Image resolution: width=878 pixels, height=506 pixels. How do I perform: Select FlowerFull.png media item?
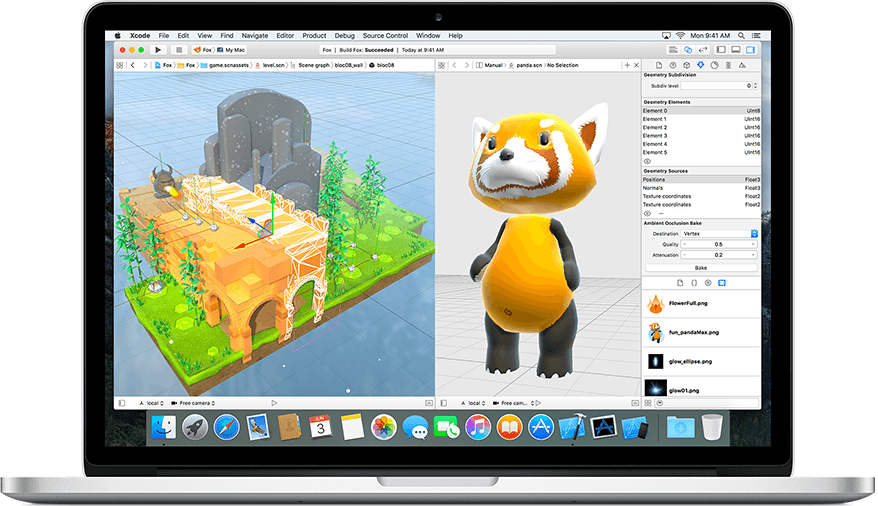(701, 303)
